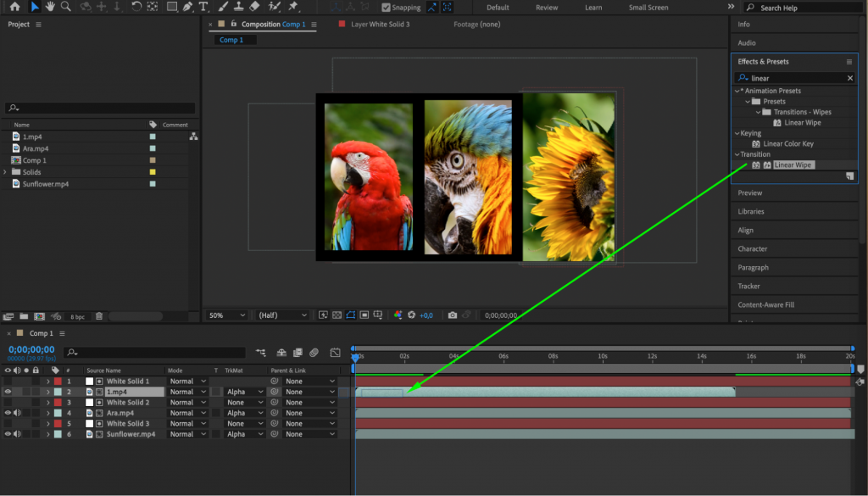Image resolution: width=868 pixels, height=496 pixels.
Task: Expand the Ara.mp4 layer properties
Action: (x=48, y=412)
